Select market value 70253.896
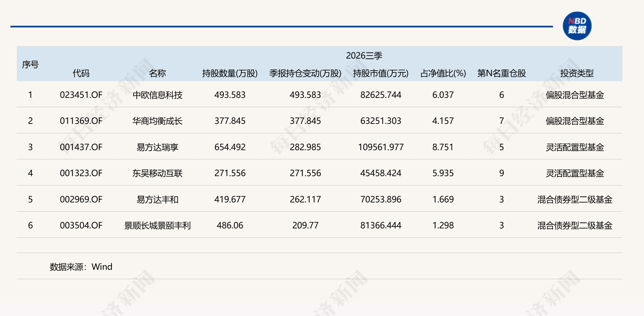Viewport: 644px width, 316px height. coord(381,199)
